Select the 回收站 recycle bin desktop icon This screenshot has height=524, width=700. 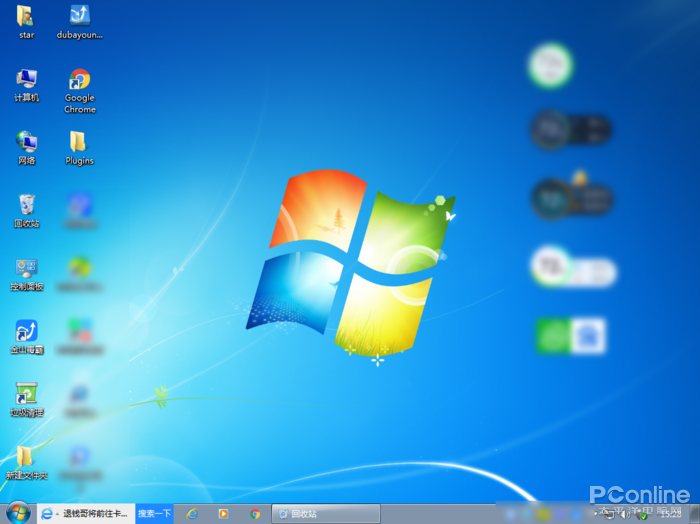pyautogui.click(x=27, y=211)
